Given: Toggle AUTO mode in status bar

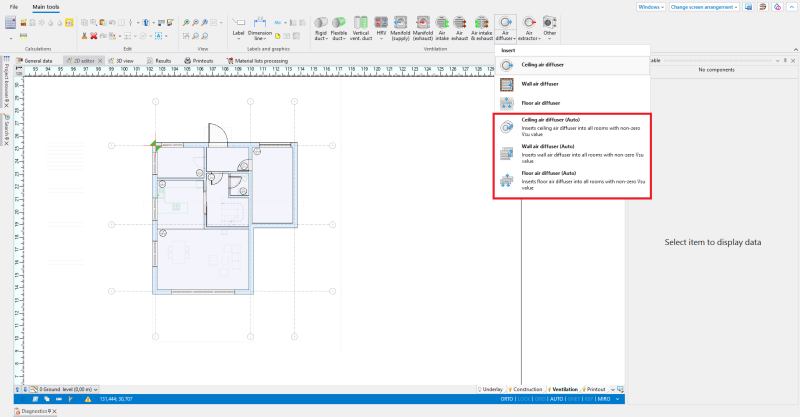Looking at the screenshot, I should click(x=557, y=399).
